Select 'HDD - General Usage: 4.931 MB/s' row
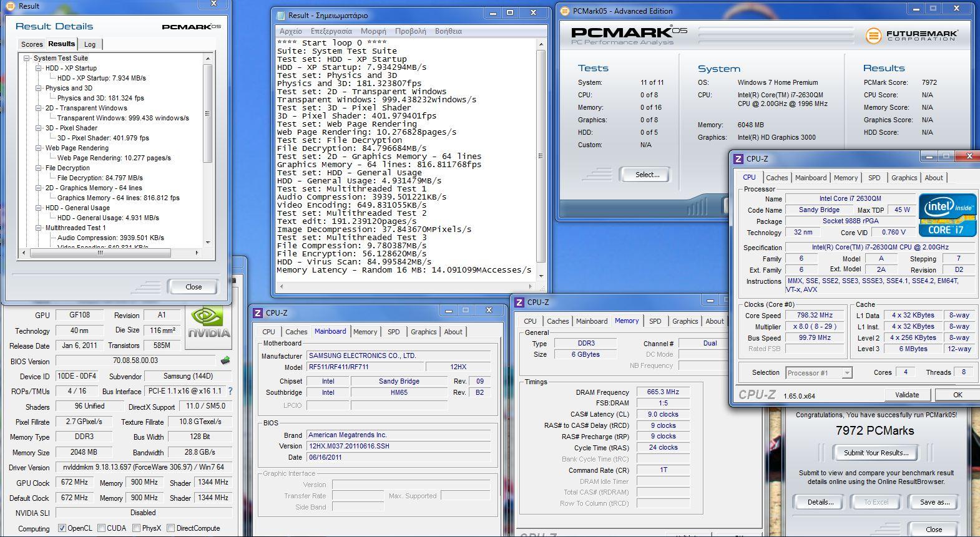 click(108, 218)
